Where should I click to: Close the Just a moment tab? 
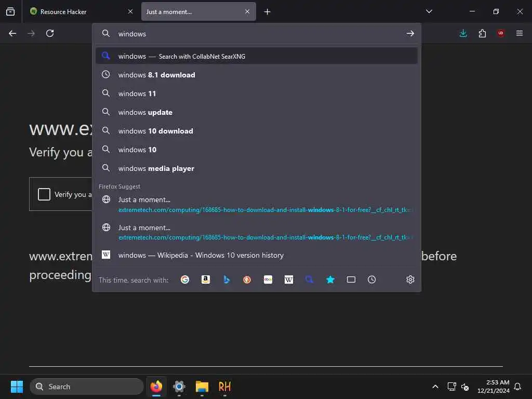pos(247,11)
